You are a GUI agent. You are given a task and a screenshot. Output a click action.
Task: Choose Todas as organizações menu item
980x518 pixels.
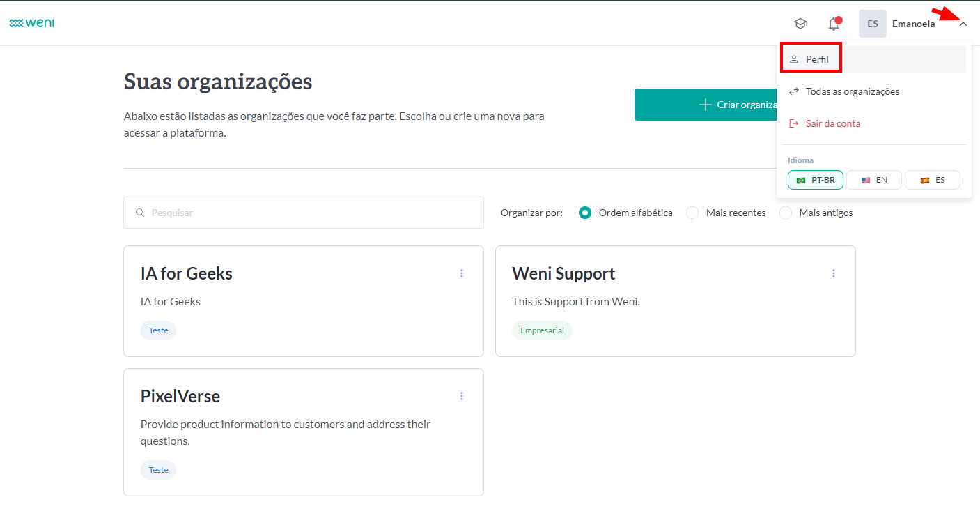852,91
